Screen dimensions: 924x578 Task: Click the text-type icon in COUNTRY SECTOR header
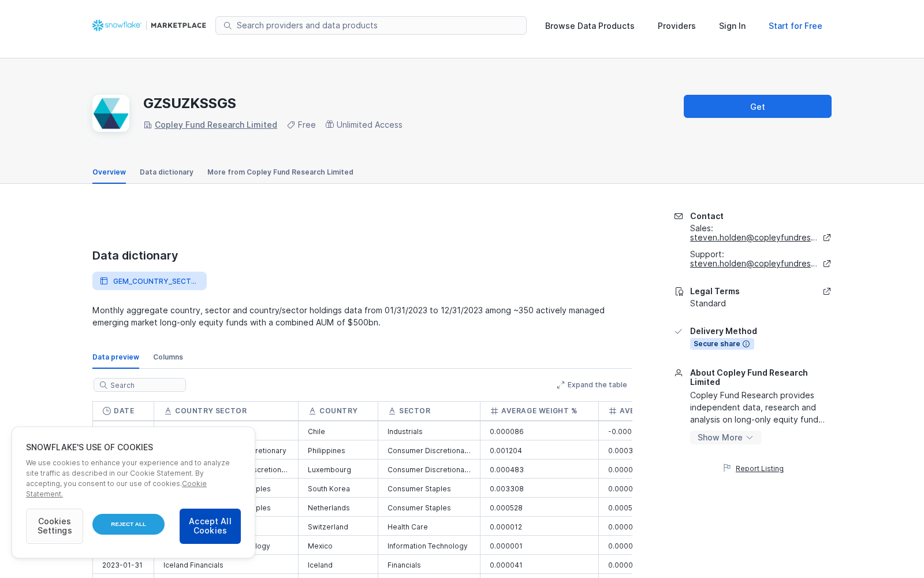168,411
